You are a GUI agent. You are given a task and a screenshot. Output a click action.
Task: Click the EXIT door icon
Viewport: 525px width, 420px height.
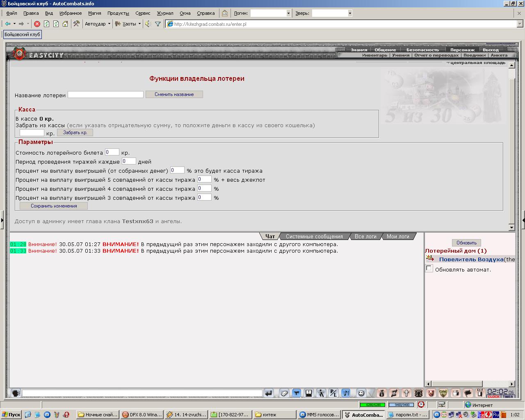[x=480, y=393]
